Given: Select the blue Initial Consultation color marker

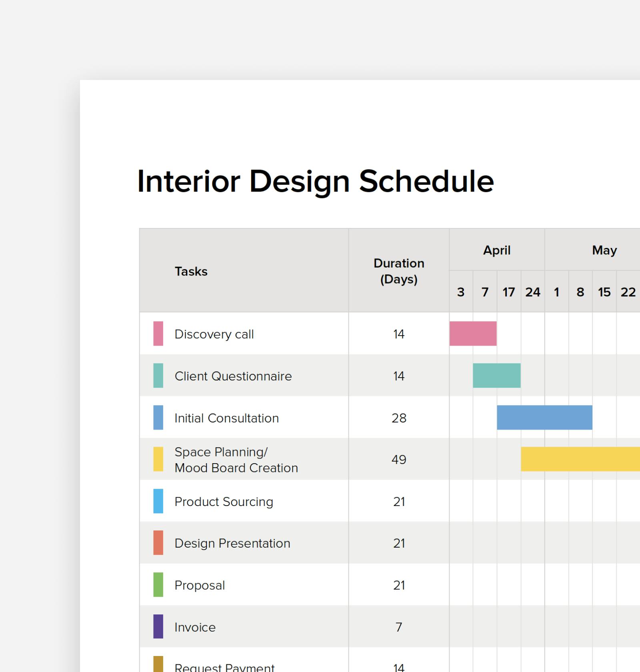Looking at the screenshot, I should click(x=158, y=418).
